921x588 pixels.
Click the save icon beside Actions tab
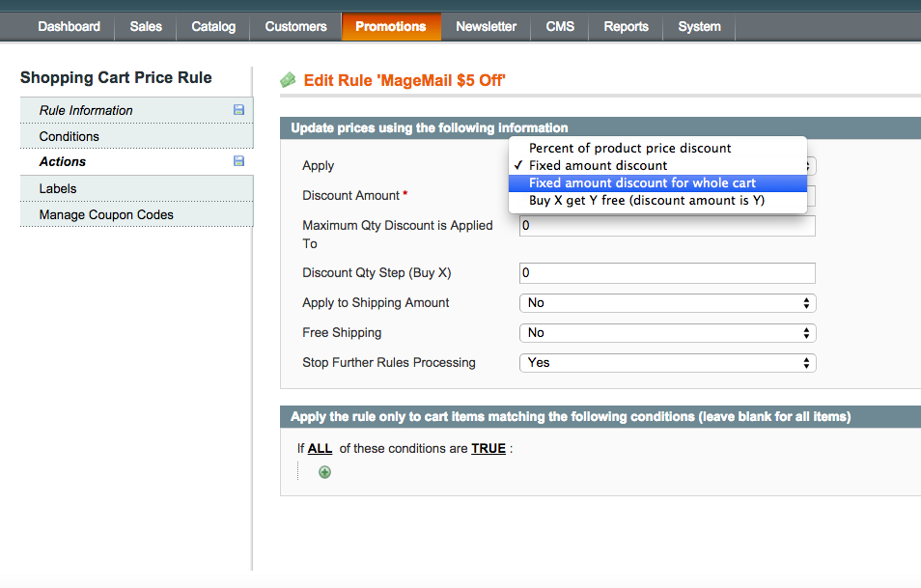click(238, 161)
